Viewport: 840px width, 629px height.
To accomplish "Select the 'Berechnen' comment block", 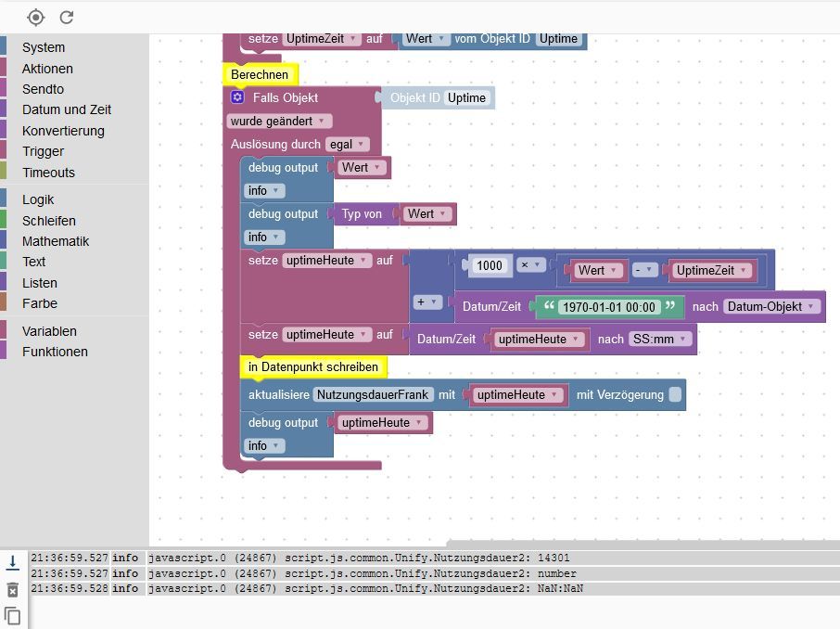I will pyautogui.click(x=260, y=74).
